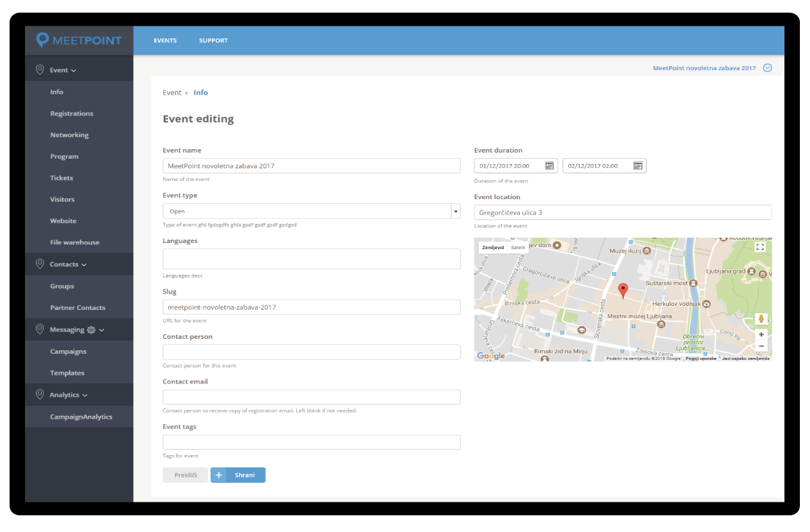The image size is (810, 532).
Task: Collapse the Analytics sidebar section
Action: 85,395
